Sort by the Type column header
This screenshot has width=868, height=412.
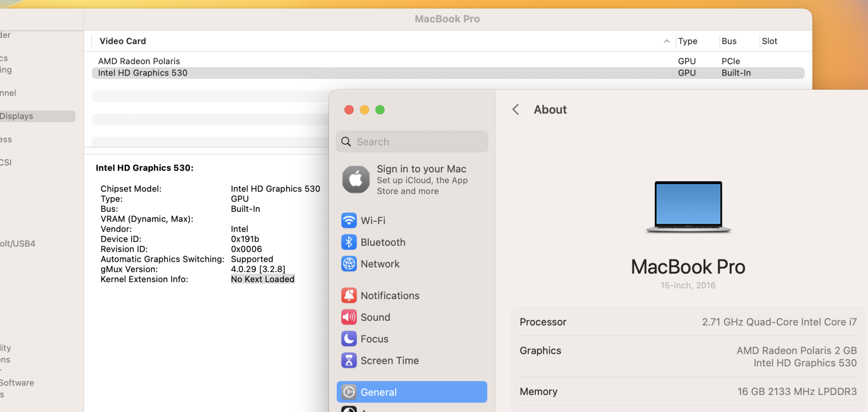pos(688,41)
